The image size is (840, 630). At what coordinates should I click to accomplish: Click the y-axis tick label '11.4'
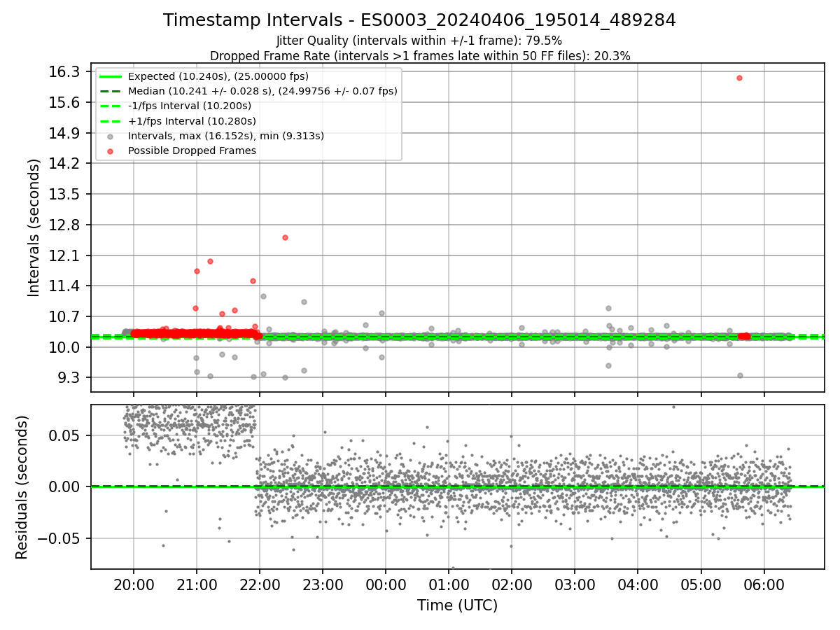[65, 286]
